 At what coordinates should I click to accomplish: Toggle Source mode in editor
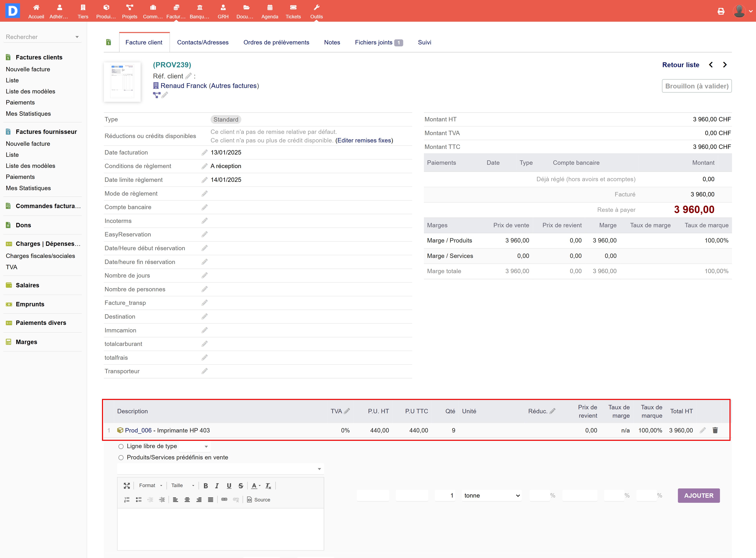pyautogui.click(x=258, y=500)
